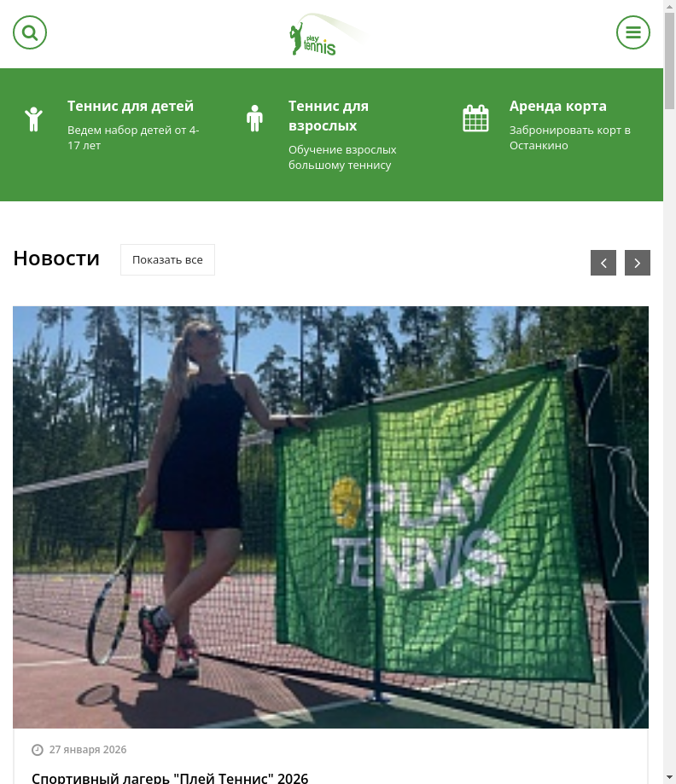
Task: Click the vertical scrollbar thumb
Action: [669, 61]
